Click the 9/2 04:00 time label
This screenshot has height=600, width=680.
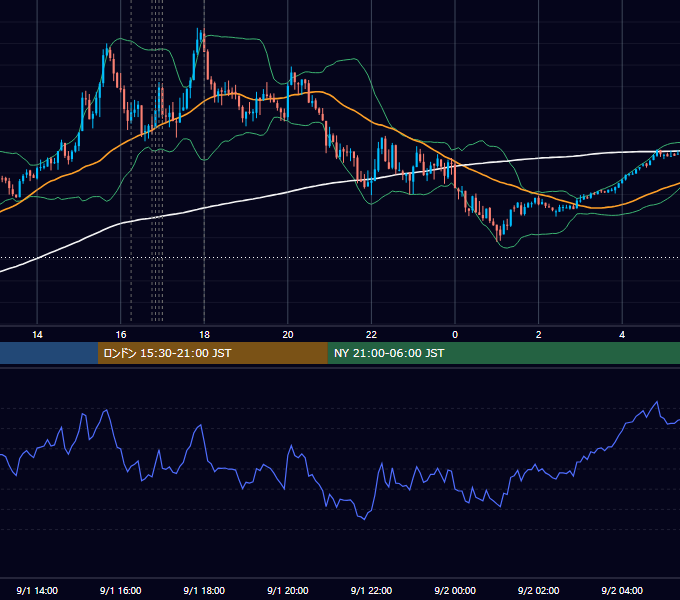pos(622,590)
